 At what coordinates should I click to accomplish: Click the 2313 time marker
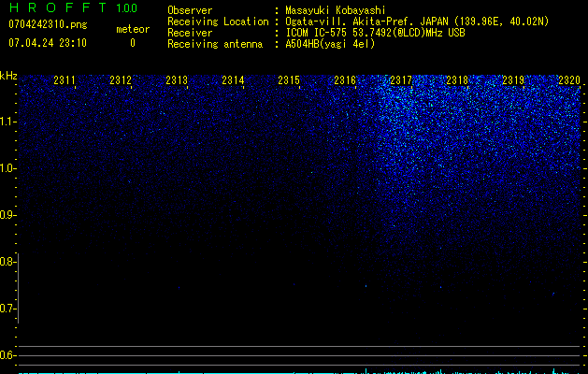pos(177,80)
